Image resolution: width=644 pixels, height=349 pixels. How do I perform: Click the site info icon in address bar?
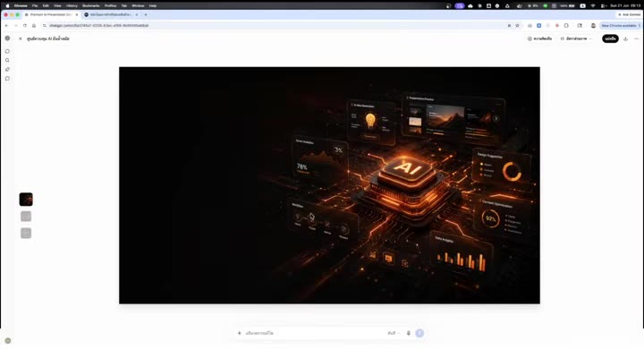coord(45,25)
